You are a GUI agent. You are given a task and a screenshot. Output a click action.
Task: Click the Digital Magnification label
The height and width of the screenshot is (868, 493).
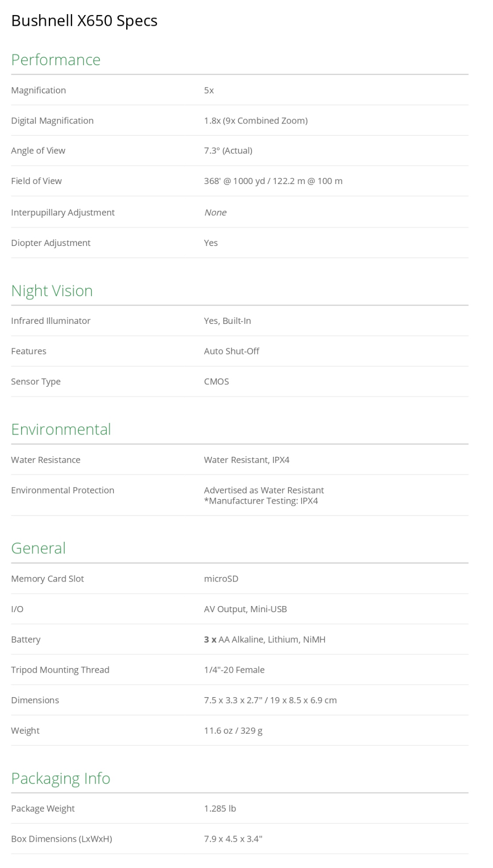52,121
